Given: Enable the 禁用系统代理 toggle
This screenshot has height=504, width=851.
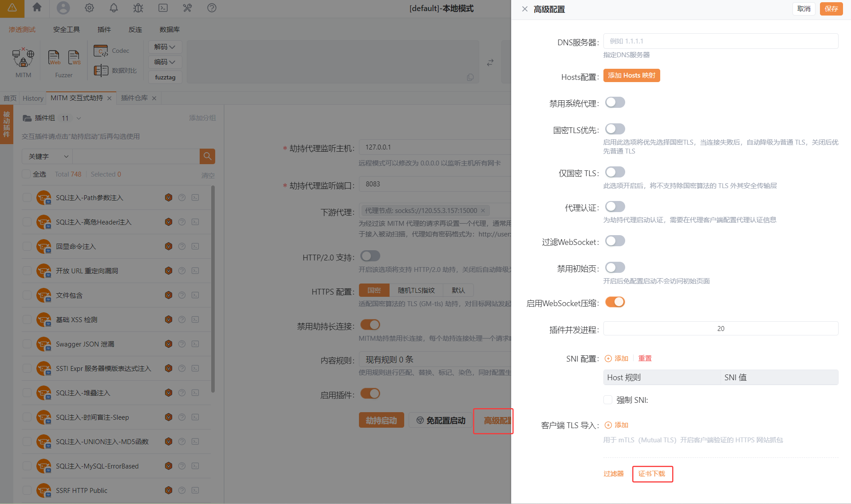Looking at the screenshot, I should (615, 102).
